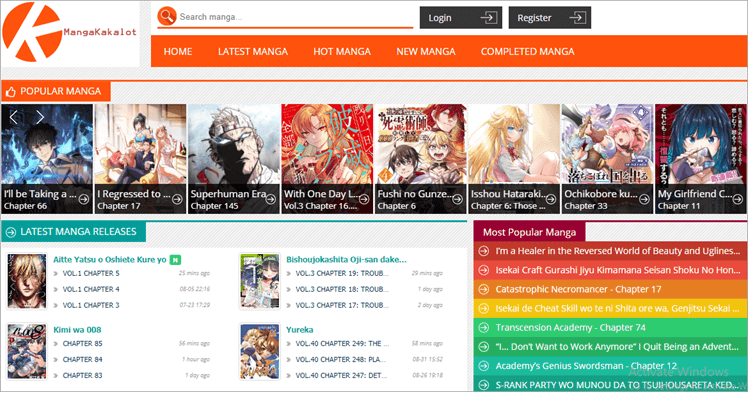Open the Bishoujokashita cover thumbnail
The width and height of the screenshot is (748, 393).
pyautogui.click(x=260, y=281)
